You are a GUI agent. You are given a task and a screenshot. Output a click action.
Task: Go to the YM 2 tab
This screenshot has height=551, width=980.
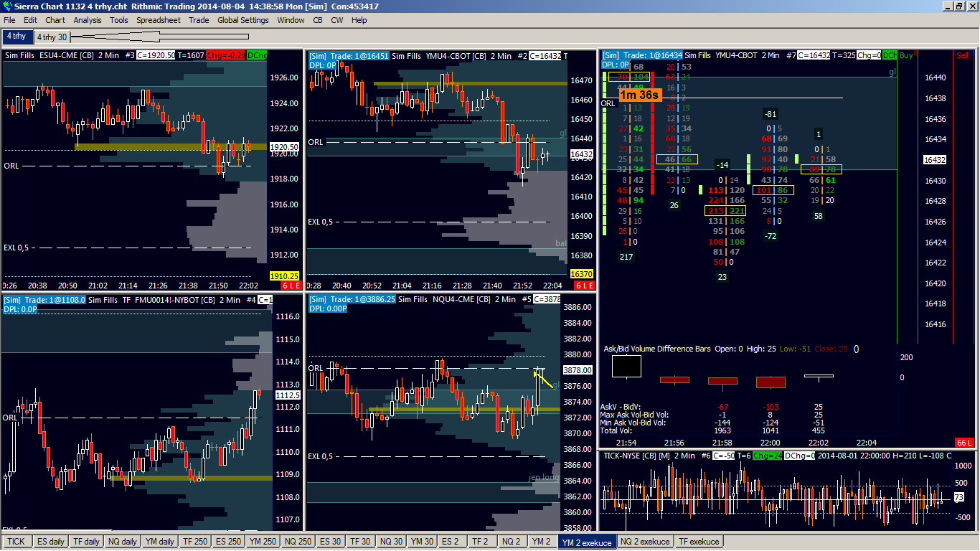(x=542, y=542)
